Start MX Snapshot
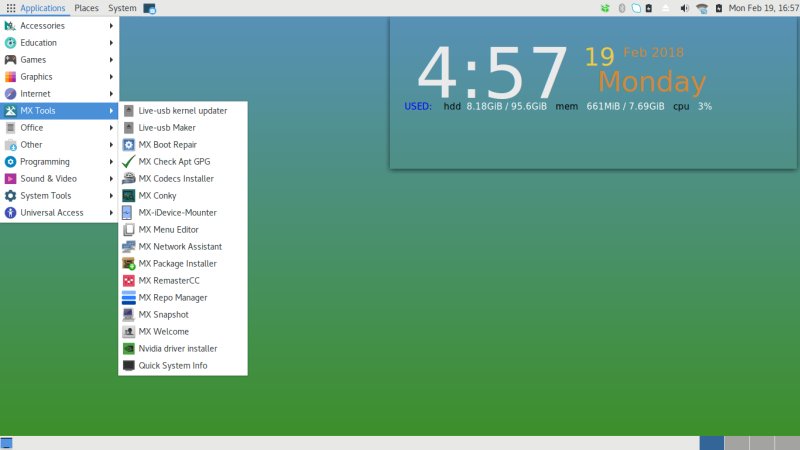800x450 pixels. [163, 315]
